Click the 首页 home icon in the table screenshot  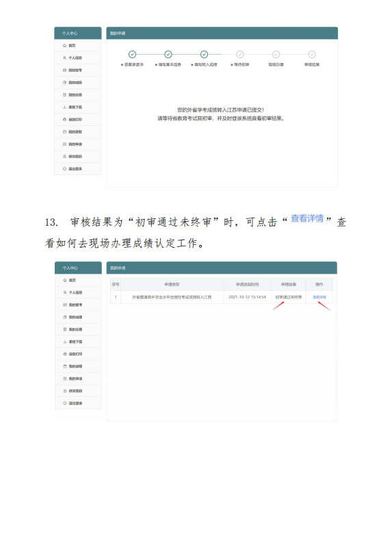[x=65, y=281]
